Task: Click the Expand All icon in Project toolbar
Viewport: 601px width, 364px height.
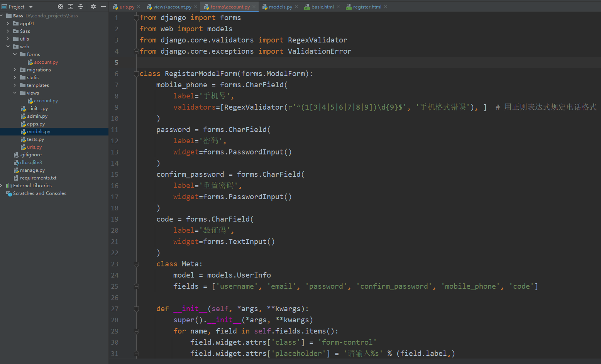Action: pos(71,7)
